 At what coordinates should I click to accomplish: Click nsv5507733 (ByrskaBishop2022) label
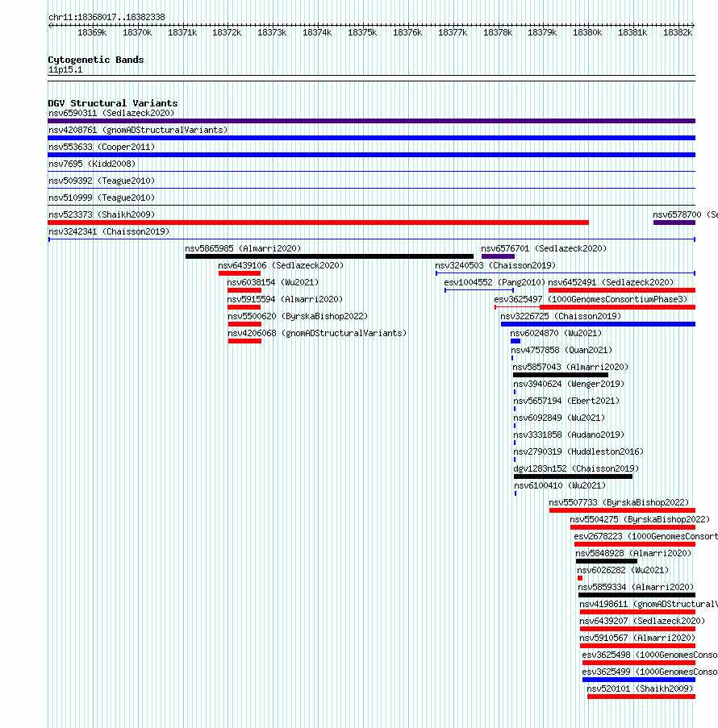tap(619, 503)
